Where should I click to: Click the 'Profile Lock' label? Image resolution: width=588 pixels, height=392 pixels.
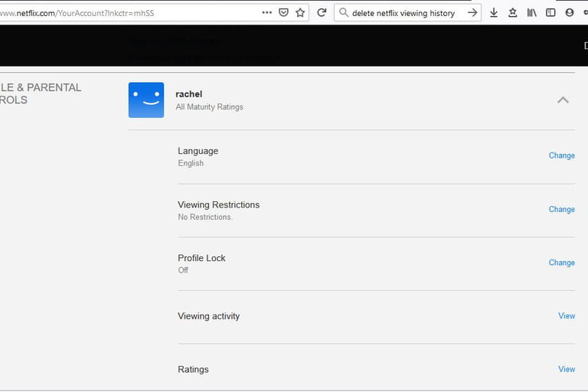point(201,258)
